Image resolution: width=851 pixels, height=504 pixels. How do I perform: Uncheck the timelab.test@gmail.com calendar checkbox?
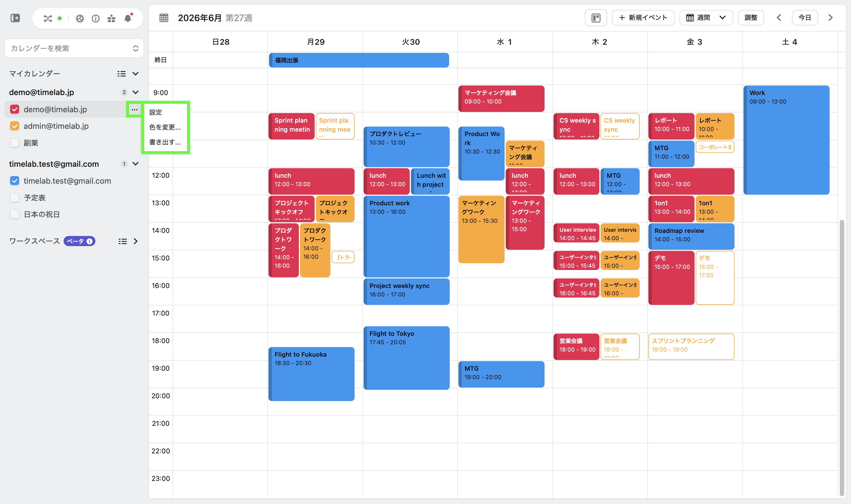pyautogui.click(x=15, y=181)
